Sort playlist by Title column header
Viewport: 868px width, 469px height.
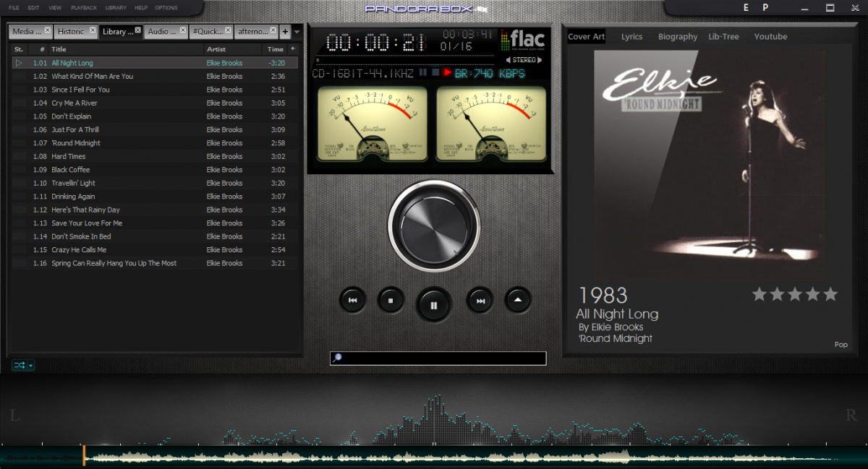pos(127,49)
